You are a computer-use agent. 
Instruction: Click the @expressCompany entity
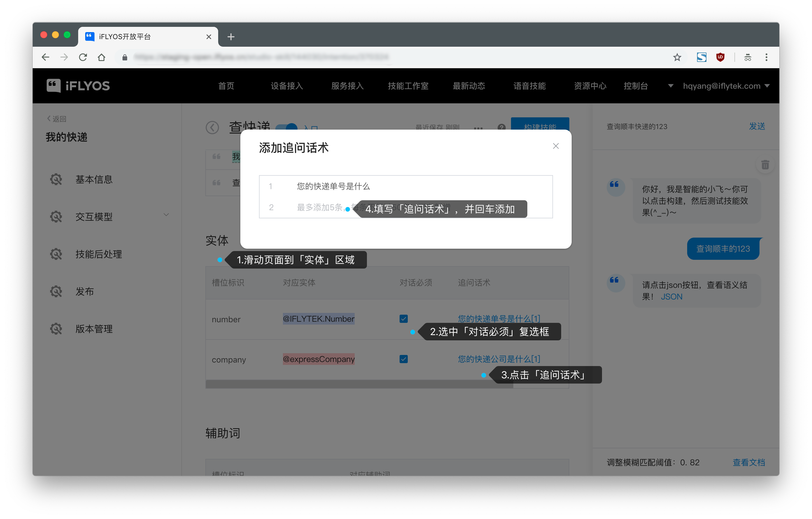click(x=318, y=359)
